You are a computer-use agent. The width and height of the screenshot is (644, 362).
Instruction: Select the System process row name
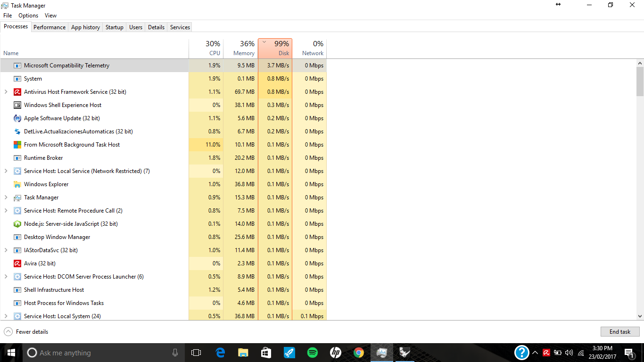[33, 79]
